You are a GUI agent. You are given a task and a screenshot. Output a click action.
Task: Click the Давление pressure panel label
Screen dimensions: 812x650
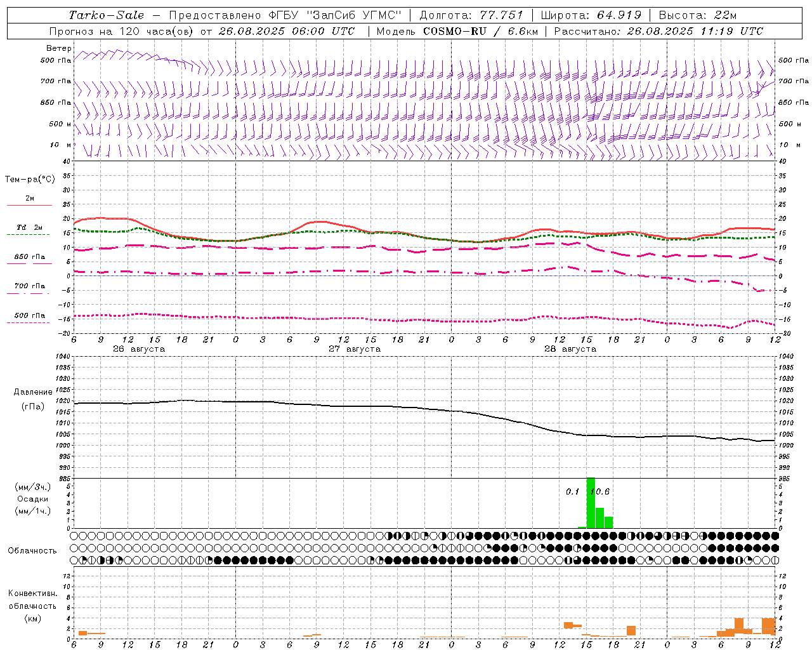[33, 392]
